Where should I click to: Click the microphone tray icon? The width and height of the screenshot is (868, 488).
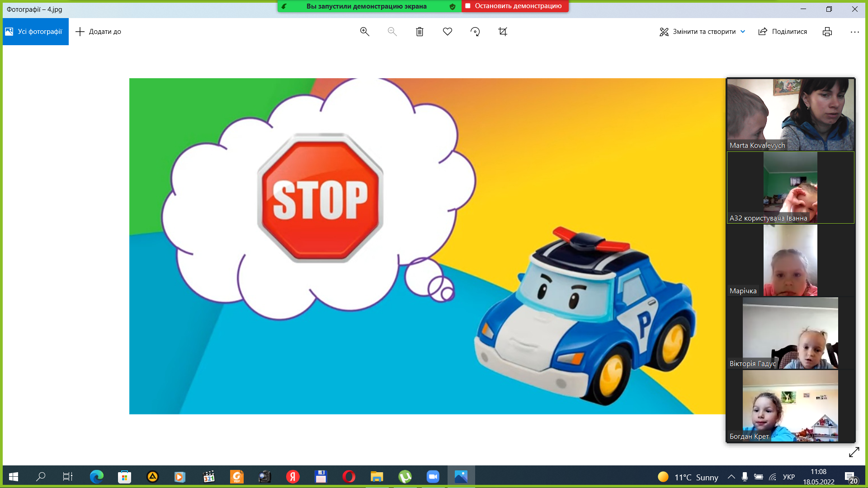click(745, 477)
